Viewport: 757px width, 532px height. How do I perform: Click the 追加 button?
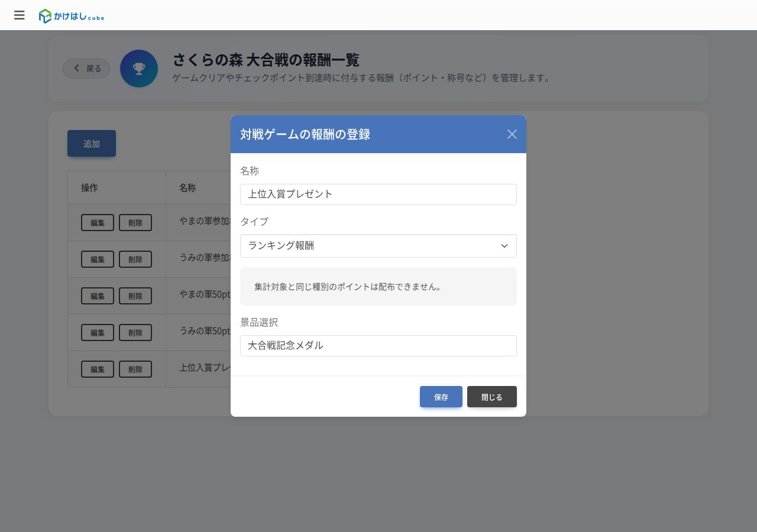(x=92, y=144)
